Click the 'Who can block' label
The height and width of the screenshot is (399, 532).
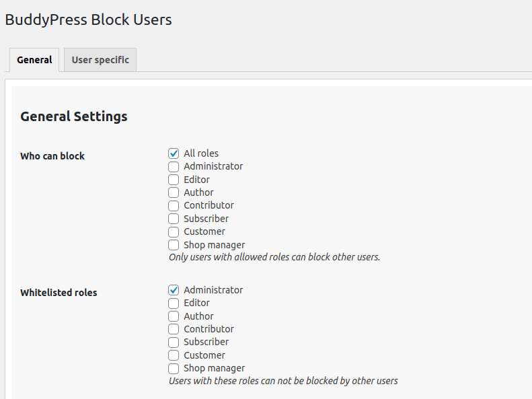pyautogui.click(x=52, y=156)
